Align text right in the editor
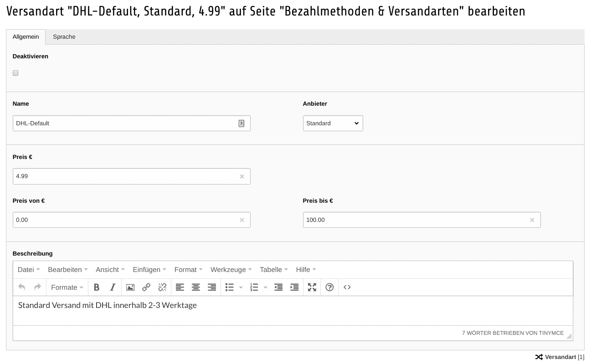 (x=212, y=287)
